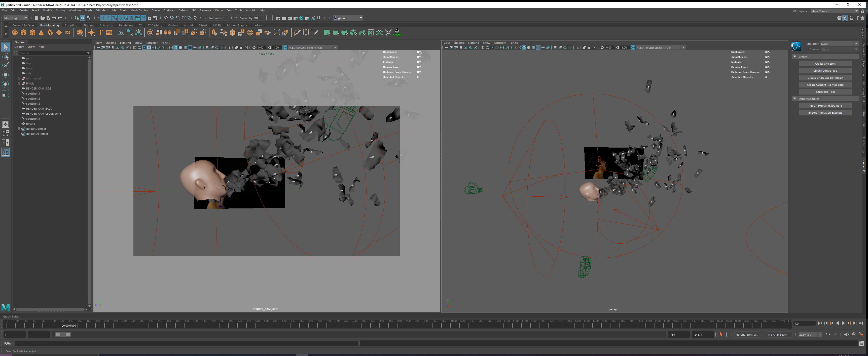Switch to the Rigging shelf tab
Image resolution: width=868 pixels, height=356 pixels.
coord(88,25)
